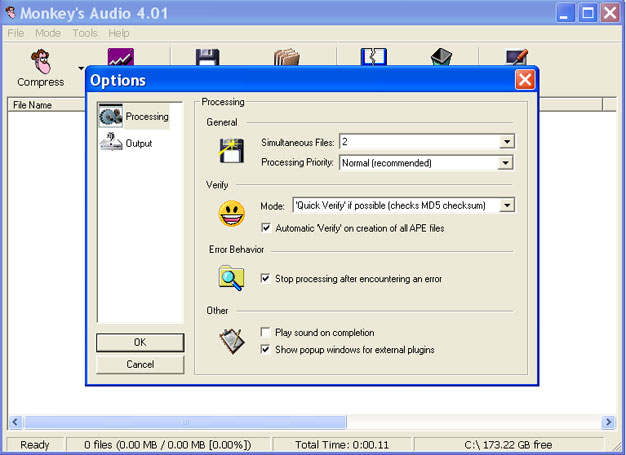Click the 'C:\ 173.22 GB free' status entry

(x=508, y=445)
